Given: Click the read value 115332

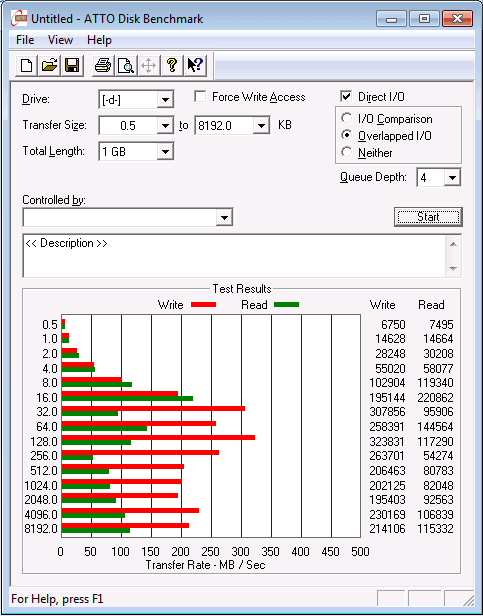Looking at the screenshot, I should (x=435, y=529).
